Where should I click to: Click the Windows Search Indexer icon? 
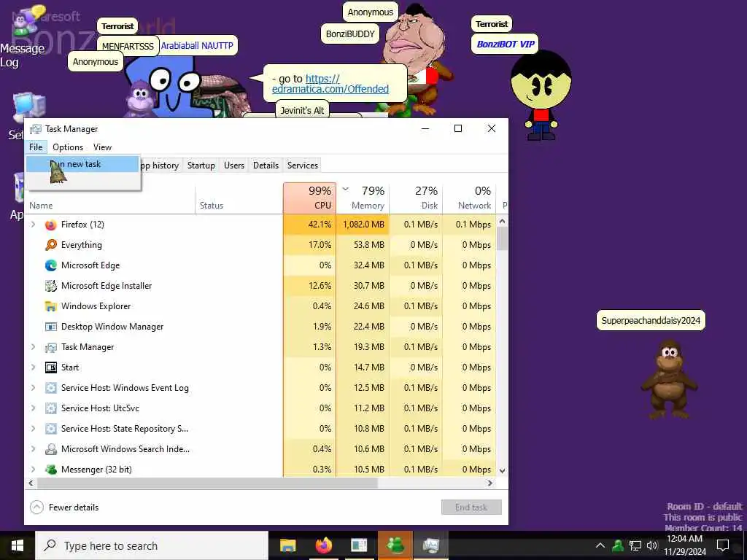point(50,449)
